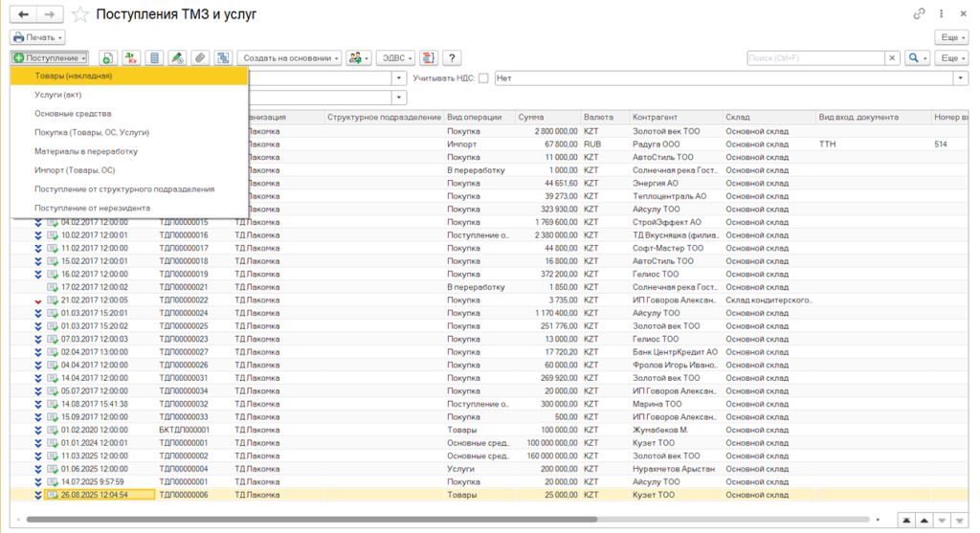Click the paperclip attached files icon
The image size is (980, 533).
pyautogui.click(x=200, y=58)
